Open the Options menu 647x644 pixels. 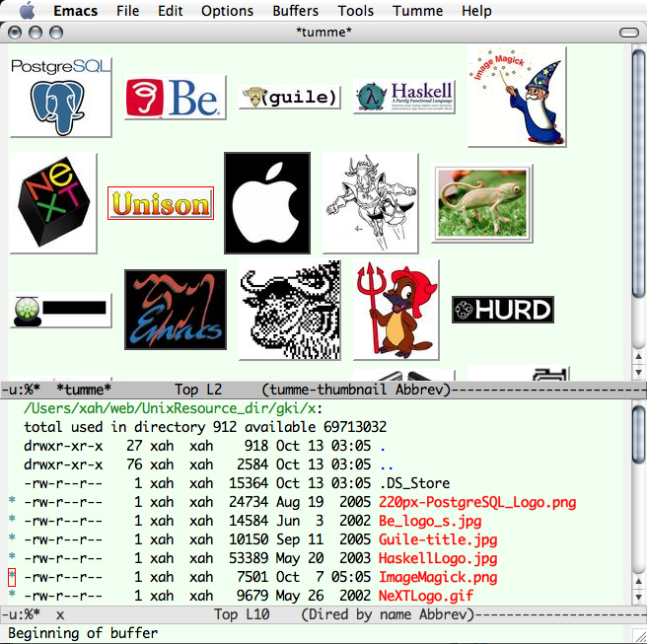[x=227, y=11]
